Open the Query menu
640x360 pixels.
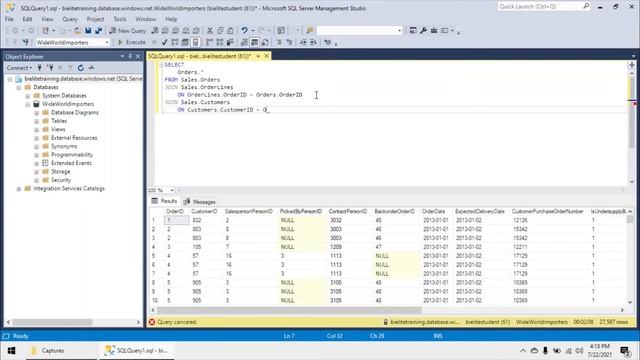[x=70, y=19]
